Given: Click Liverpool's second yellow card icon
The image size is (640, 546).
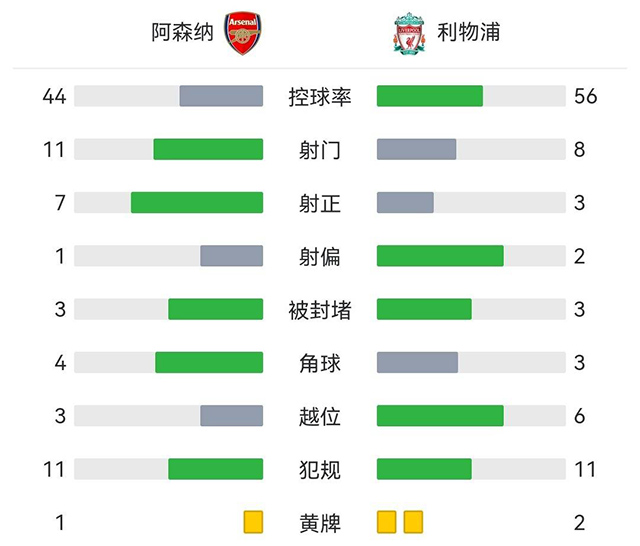Looking at the screenshot, I should (x=414, y=522).
